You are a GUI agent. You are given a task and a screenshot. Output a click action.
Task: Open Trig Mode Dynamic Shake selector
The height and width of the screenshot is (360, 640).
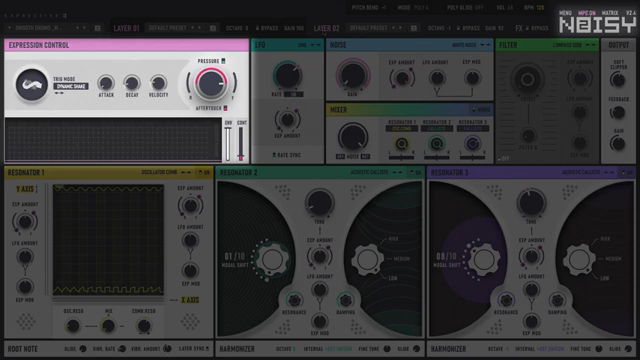click(71, 87)
